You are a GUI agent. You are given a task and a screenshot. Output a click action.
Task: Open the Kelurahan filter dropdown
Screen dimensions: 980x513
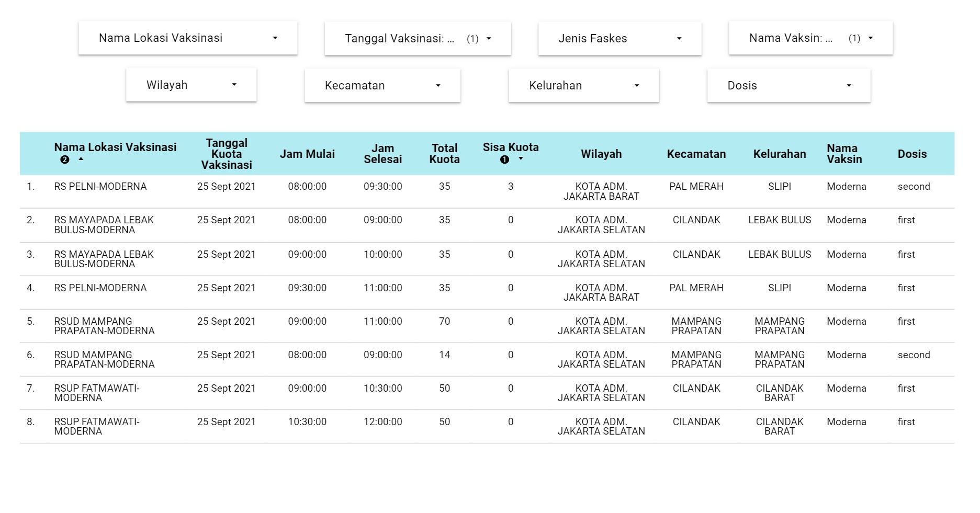pos(583,86)
